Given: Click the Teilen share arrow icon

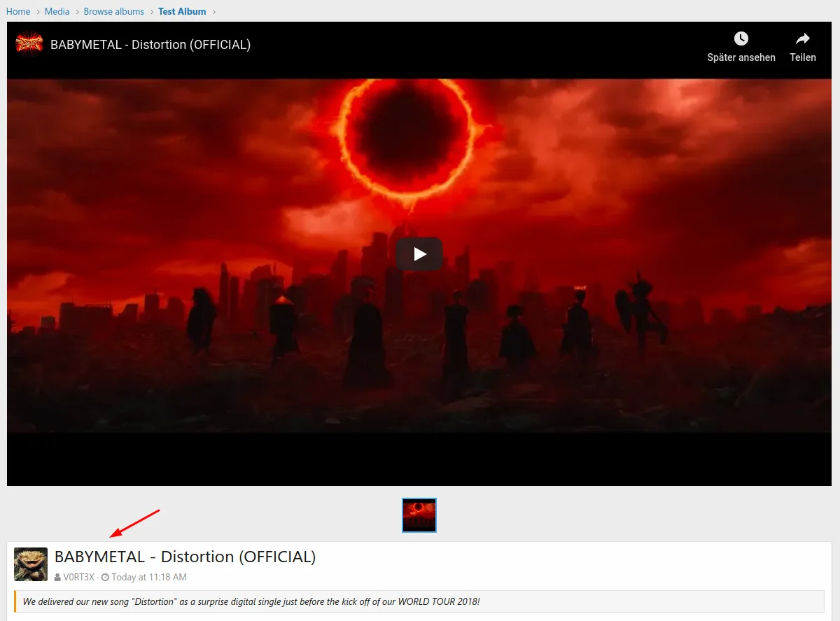Looking at the screenshot, I should [x=802, y=39].
